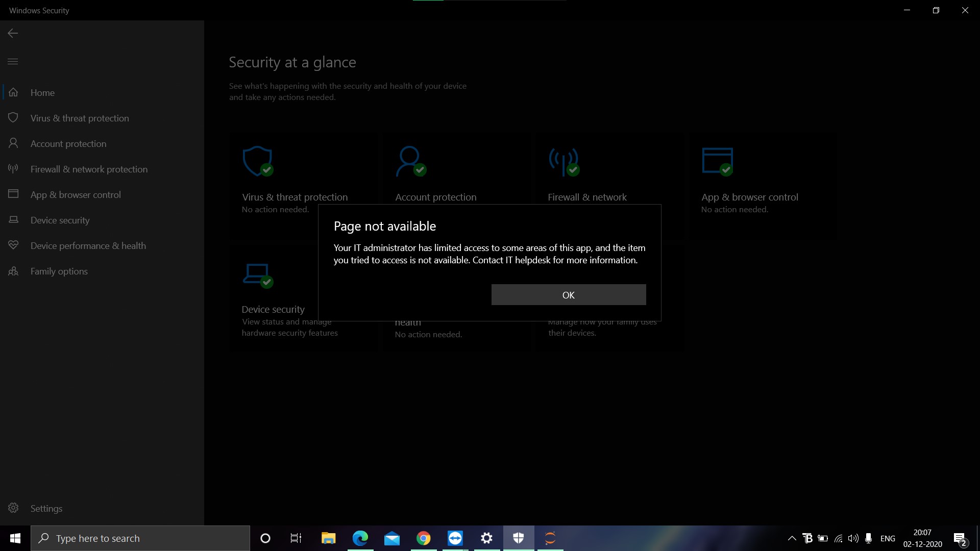Click the antenna firewall icon in sidebar
980x551 pixels.
pyautogui.click(x=13, y=169)
